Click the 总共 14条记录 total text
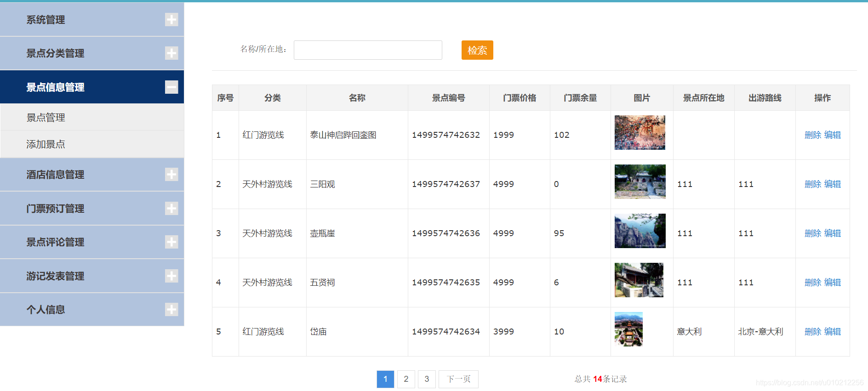 pyautogui.click(x=600, y=379)
